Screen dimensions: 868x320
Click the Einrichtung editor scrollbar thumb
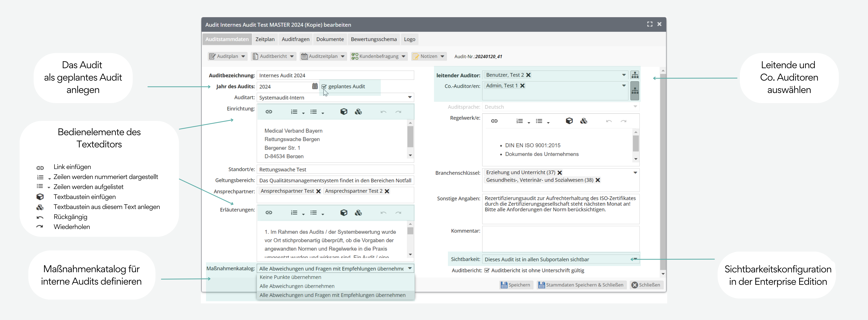pyautogui.click(x=410, y=137)
